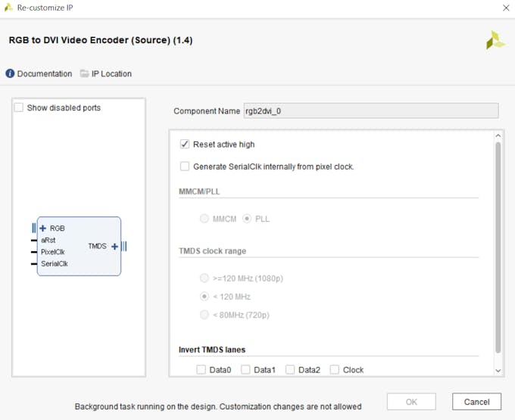Click the Xilinx logo at top right
The image size is (515, 420).
click(495, 40)
